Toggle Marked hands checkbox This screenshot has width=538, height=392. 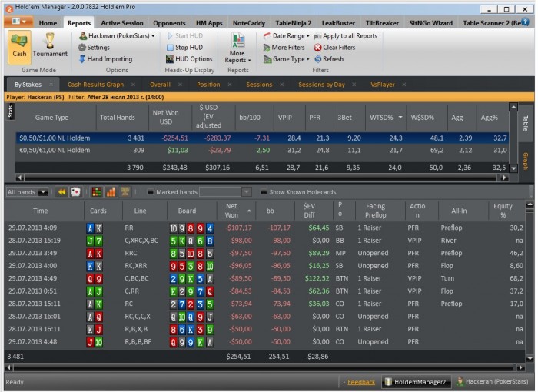pos(150,192)
